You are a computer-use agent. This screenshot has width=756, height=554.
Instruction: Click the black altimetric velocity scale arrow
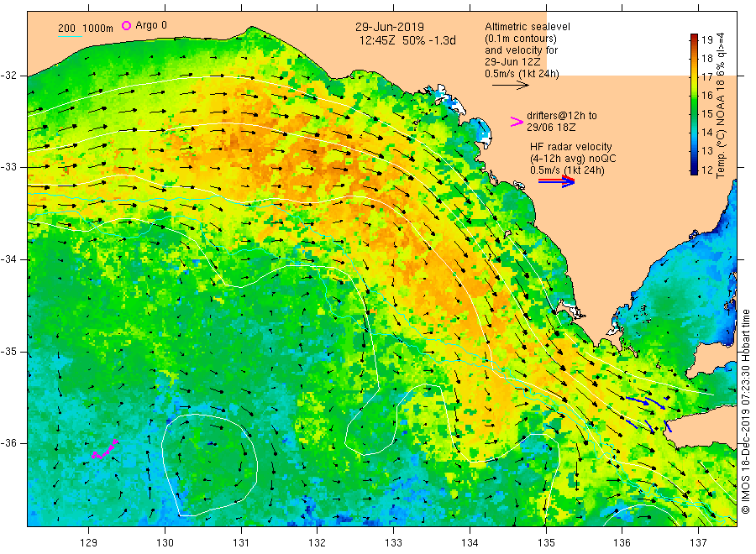tap(510, 86)
